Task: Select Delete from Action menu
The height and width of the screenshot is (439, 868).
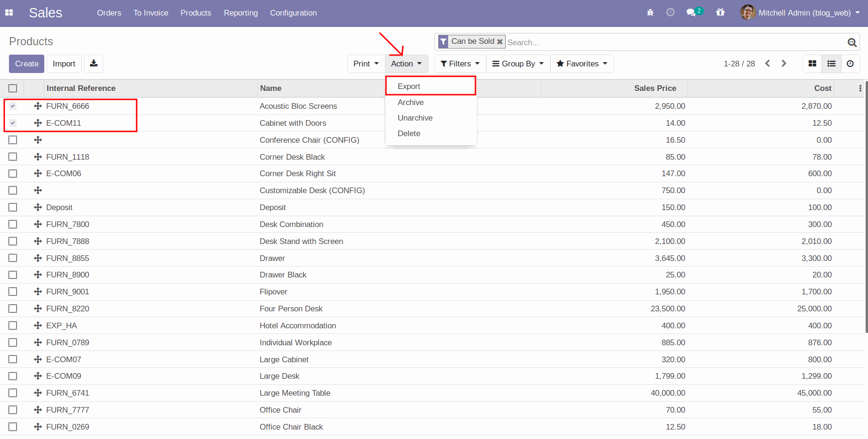Action: [x=431, y=133]
